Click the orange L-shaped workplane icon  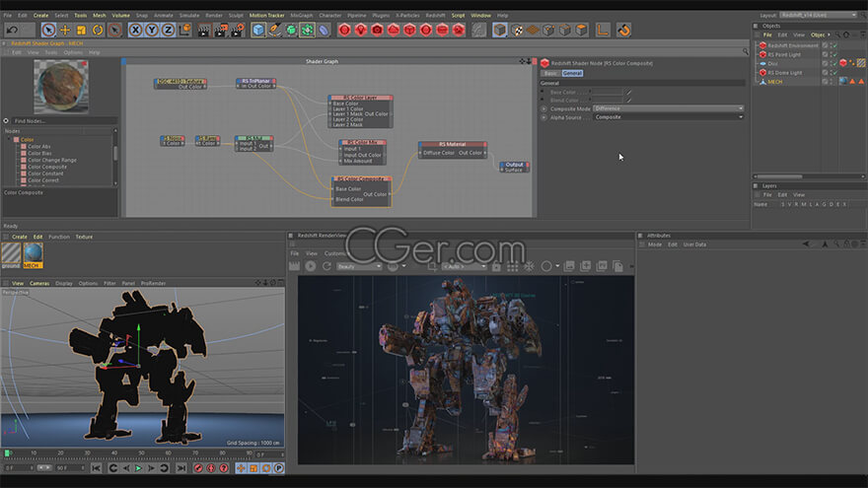[x=603, y=30]
